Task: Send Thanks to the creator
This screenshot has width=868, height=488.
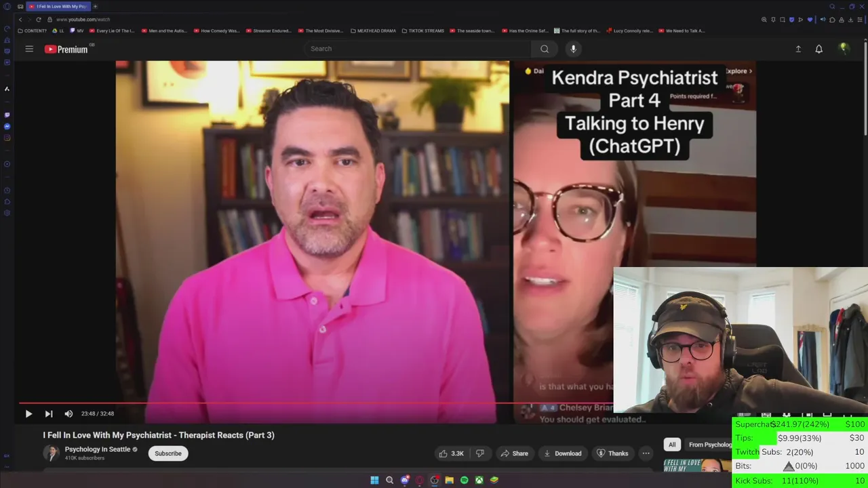Action: pos(612,453)
